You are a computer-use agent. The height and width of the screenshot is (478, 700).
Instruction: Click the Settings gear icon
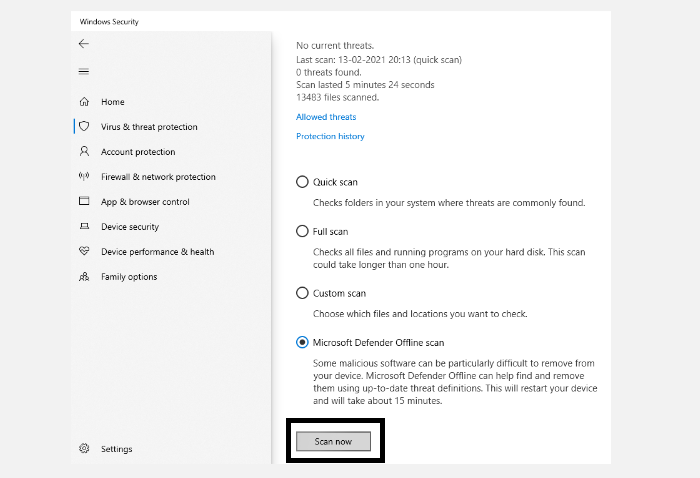(84, 448)
